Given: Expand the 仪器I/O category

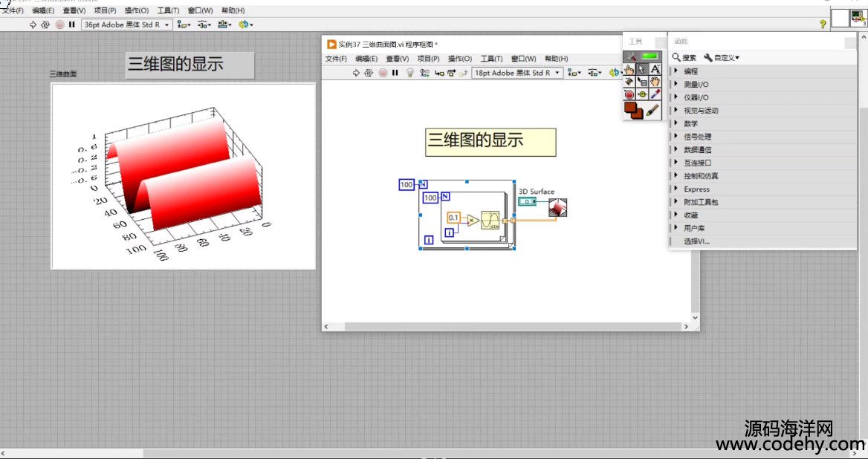Looking at the screenshot, I should 762,97.
